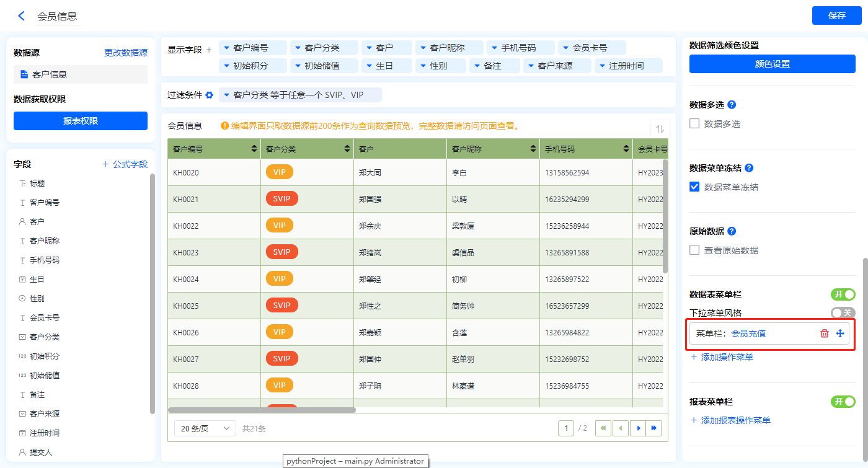
Task: Click the back arrow beside 会员信息
Action: 21,16
